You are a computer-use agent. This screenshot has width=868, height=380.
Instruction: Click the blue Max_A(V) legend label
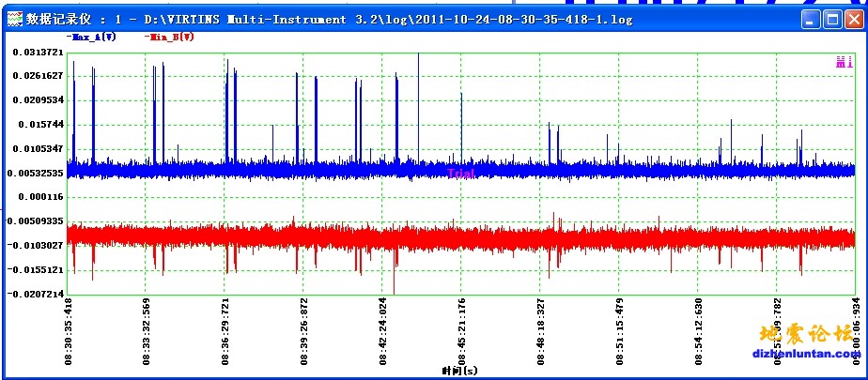(x=91, y=37)
